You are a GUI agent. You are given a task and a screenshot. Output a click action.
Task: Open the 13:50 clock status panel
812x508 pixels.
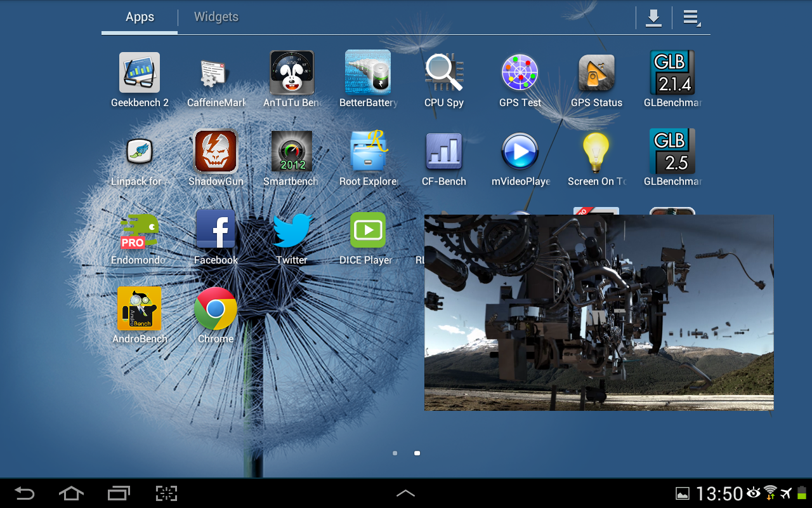pyautogui.click(x=719, y=493)
